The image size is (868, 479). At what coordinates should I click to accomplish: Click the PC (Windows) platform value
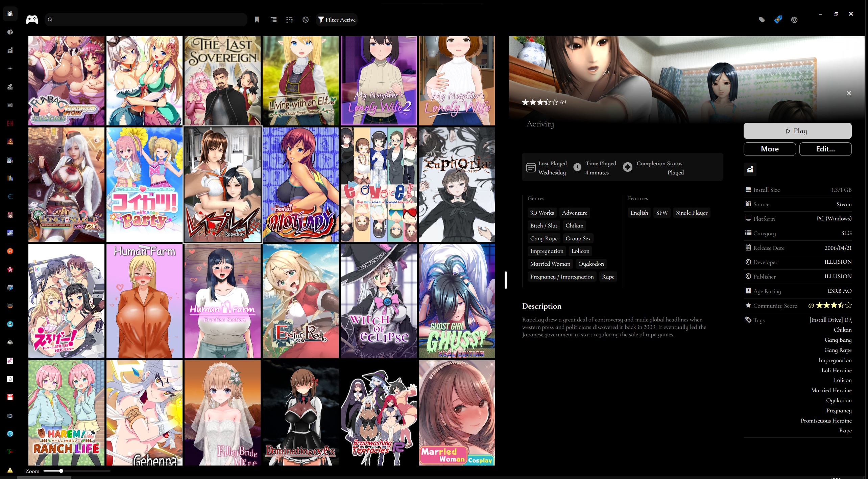834,218
